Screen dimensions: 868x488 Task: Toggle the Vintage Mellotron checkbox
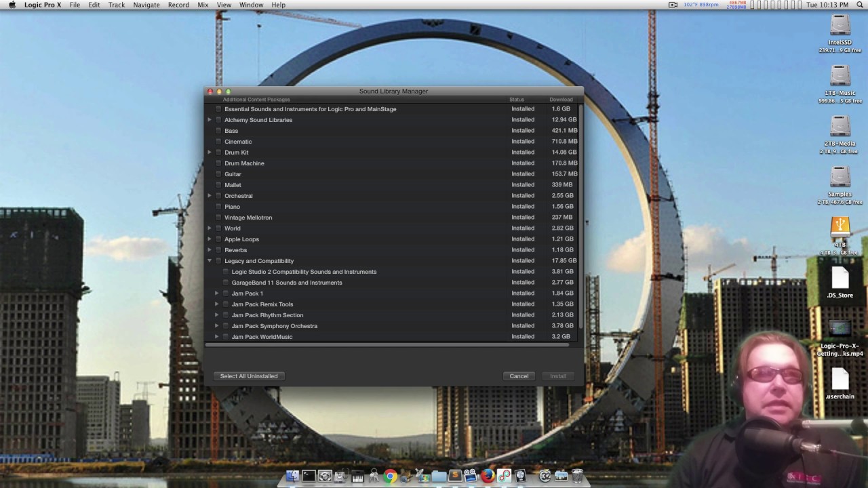pos(218,218)
